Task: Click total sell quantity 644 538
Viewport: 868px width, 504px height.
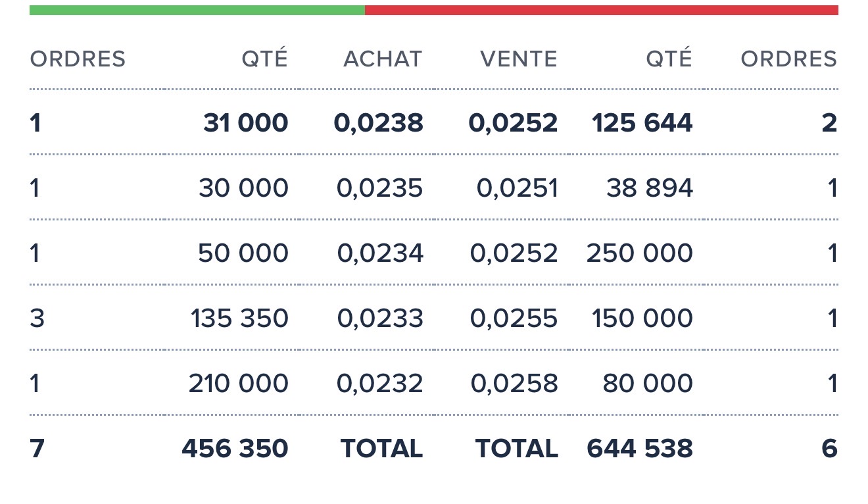Action: tap(640, 449)
